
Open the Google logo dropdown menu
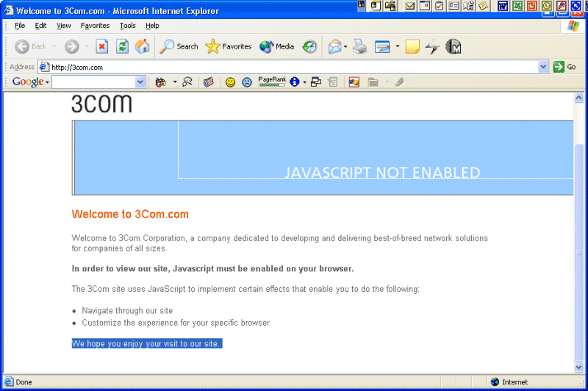pyautogui.click(x=30, y=82)
